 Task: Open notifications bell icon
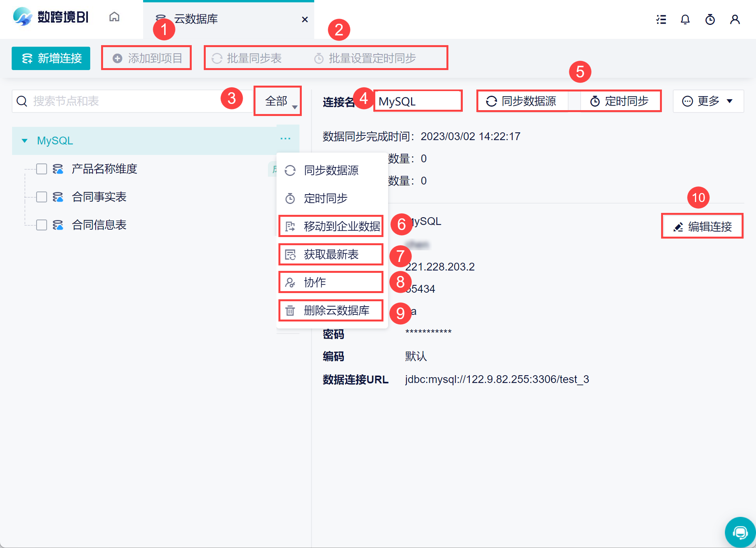coord(685,19)
